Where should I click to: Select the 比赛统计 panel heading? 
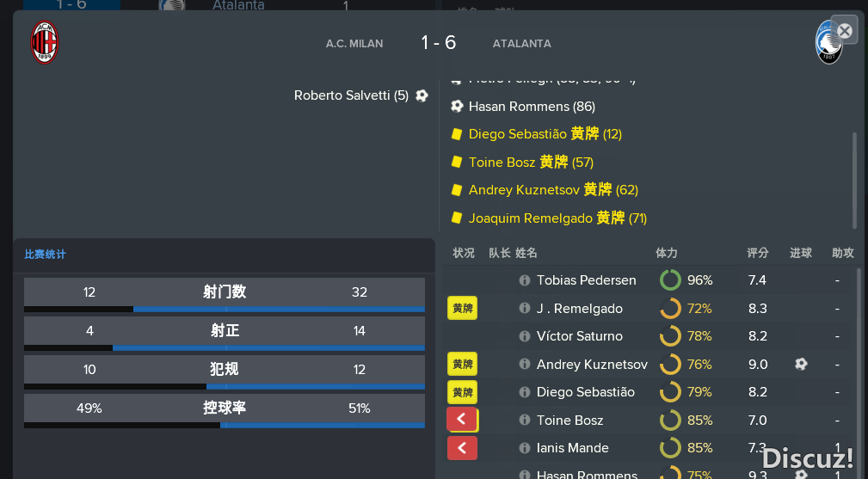45,255
